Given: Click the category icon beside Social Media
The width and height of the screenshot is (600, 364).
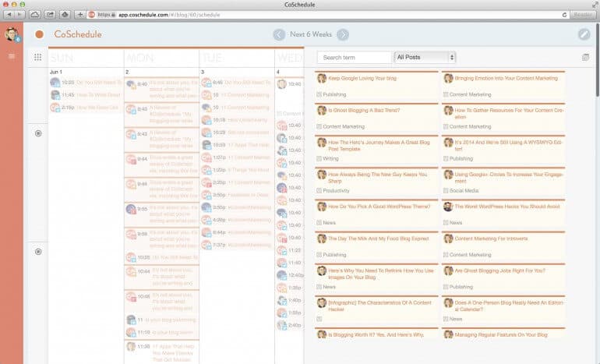Looking at the screenshot, I should pos(446,191).
